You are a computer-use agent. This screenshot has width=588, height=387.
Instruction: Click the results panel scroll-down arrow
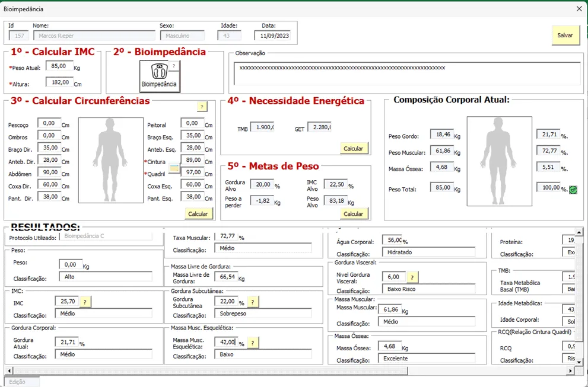[x=579, y=362]
